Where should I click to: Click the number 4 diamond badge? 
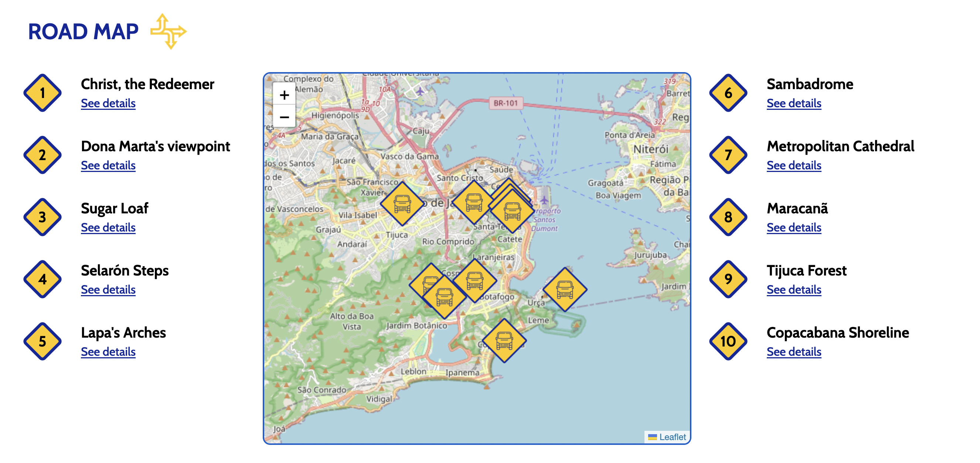[x=42, y=279]
